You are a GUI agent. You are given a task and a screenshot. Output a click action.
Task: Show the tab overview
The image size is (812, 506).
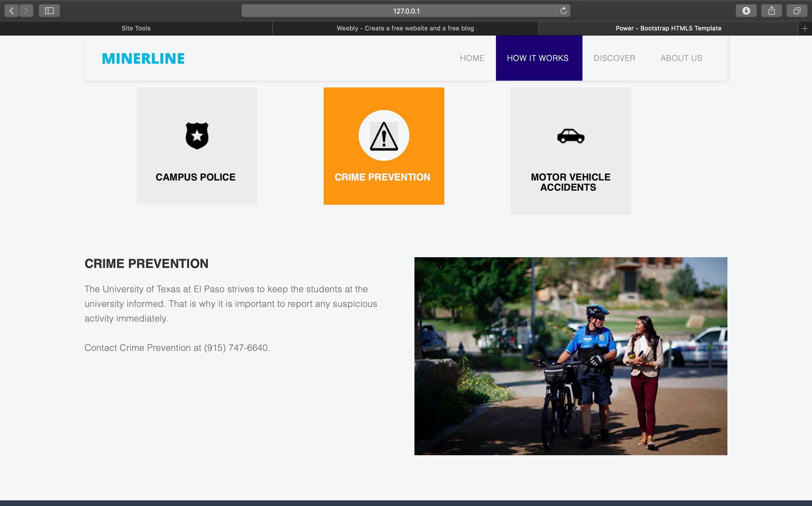796,11
